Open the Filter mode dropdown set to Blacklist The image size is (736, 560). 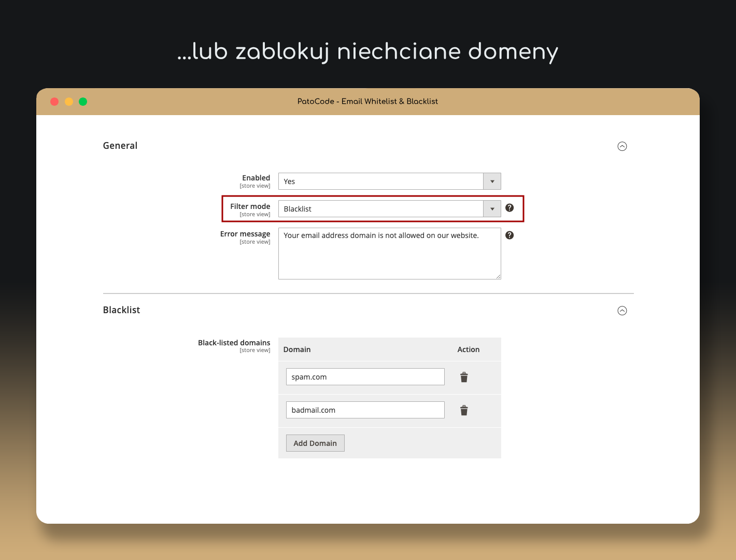pyautogui.click(x=389, y=209)
